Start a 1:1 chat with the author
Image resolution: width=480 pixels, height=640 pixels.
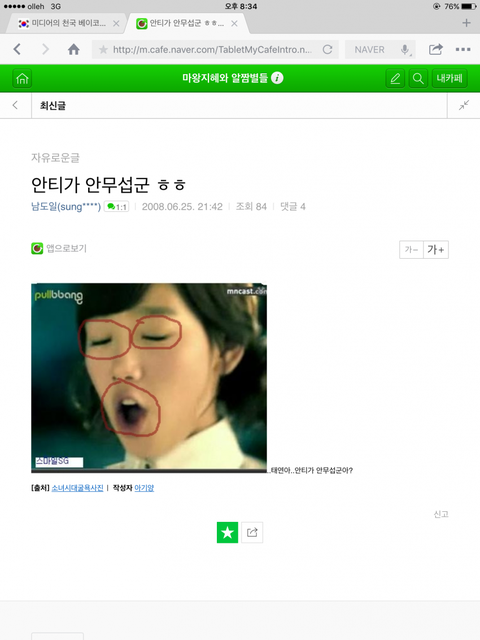[x=117, y=207]
